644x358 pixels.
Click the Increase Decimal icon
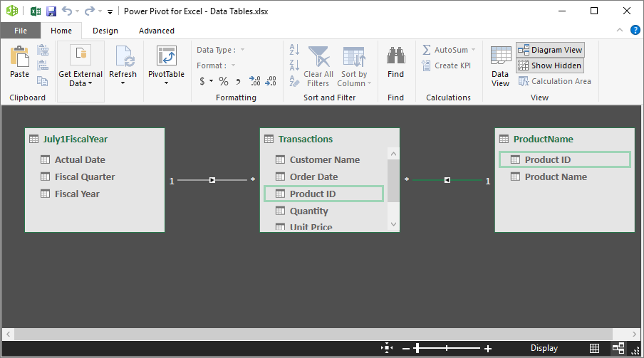(x=254, y=81)
